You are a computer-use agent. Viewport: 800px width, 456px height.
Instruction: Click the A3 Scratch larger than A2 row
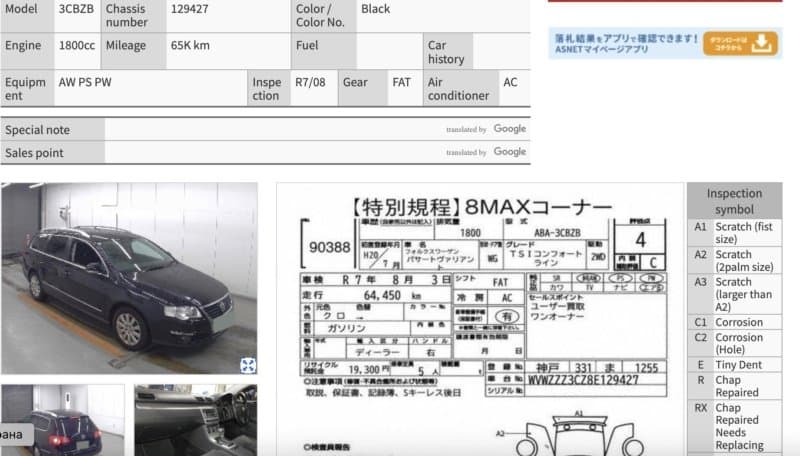point(734,294)
